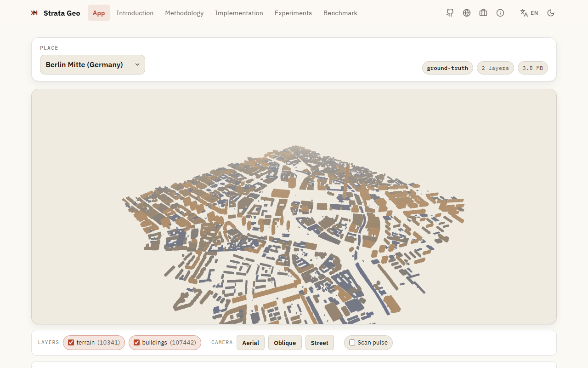Click the 2 layers badge
Screen dimensions: 588x368
click(495, 68)
